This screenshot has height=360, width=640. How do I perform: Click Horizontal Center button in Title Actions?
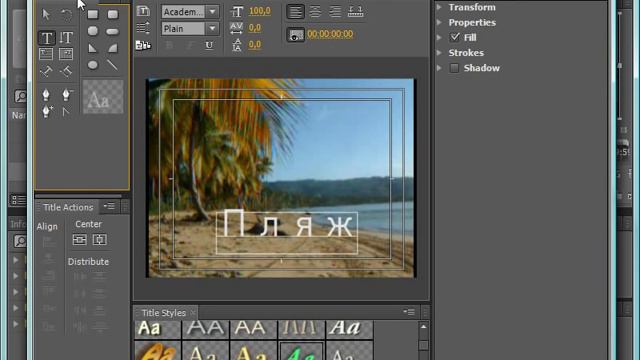click(80, 240)
